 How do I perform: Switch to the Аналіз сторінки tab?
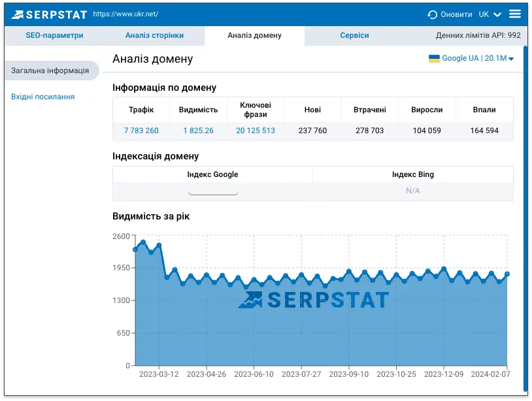pos(154,36)
